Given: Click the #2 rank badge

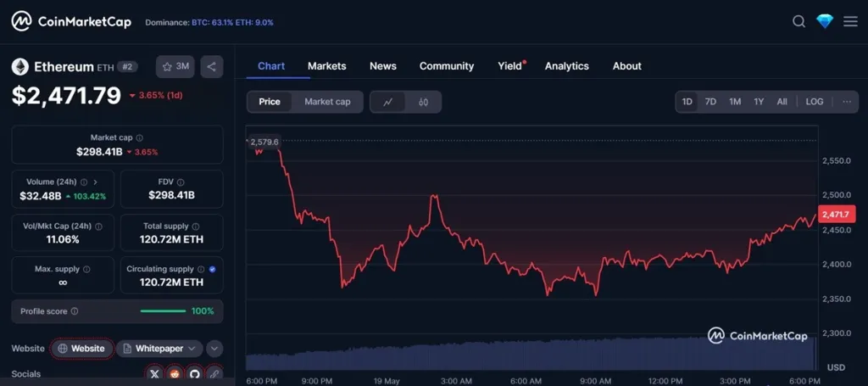Looking at the screenshot, I should click(x=127, y=67).
